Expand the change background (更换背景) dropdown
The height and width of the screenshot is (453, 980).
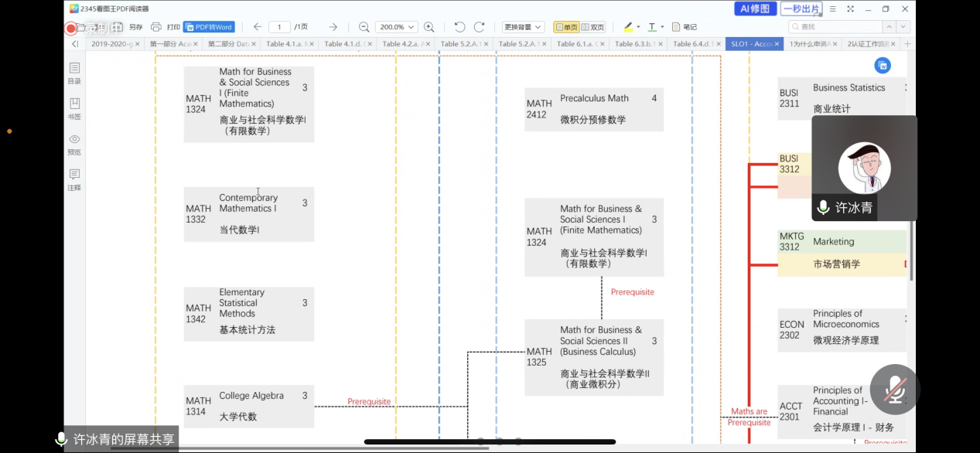tap(523, 27)
